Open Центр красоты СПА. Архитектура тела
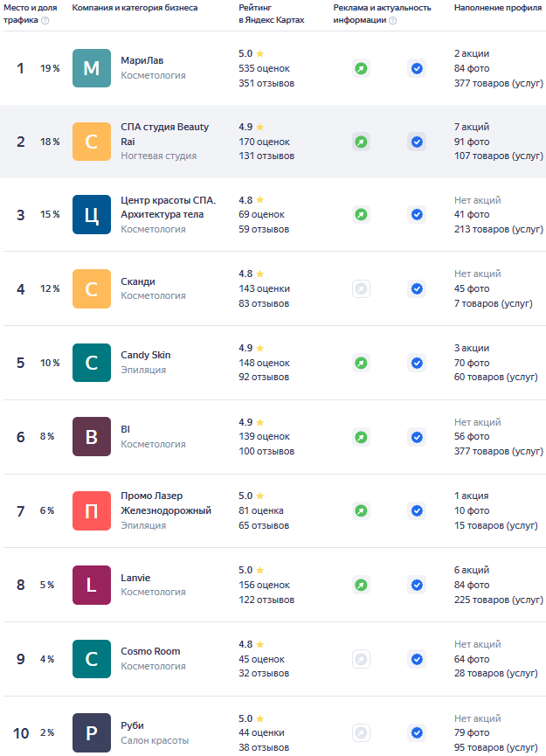 (x=169, y=207)
